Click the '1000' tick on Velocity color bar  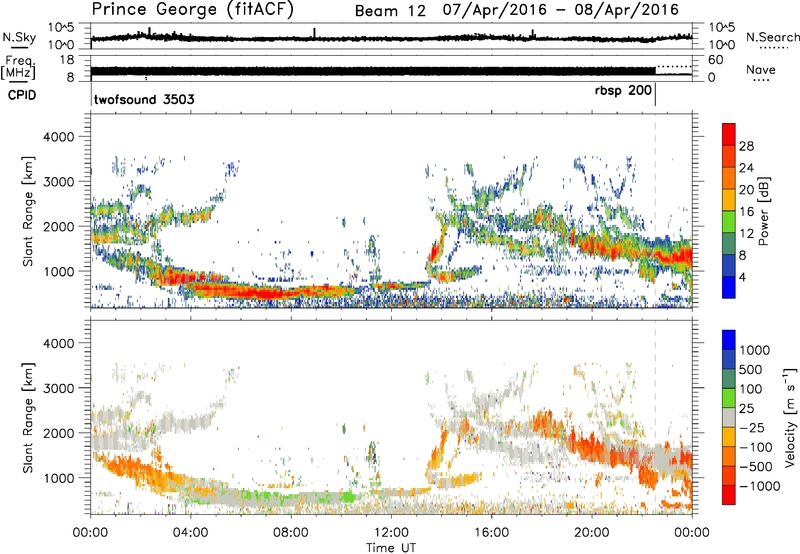(x=755, y=350)
